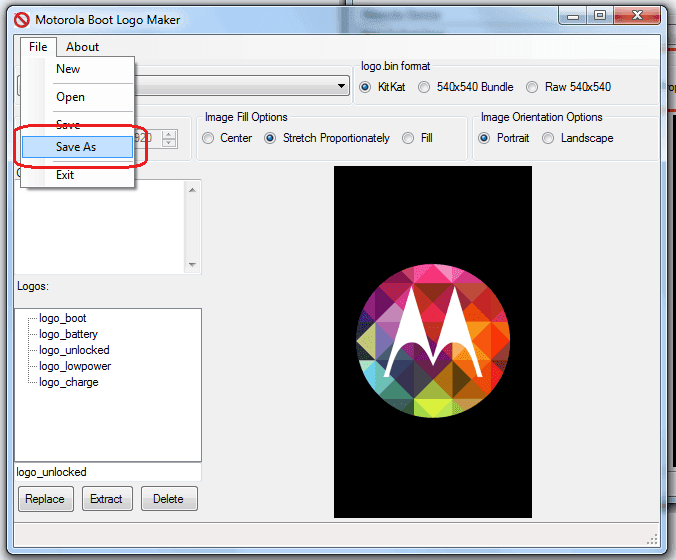
Task: Click the text box scroll-up arrow
Action: (192, 190)
